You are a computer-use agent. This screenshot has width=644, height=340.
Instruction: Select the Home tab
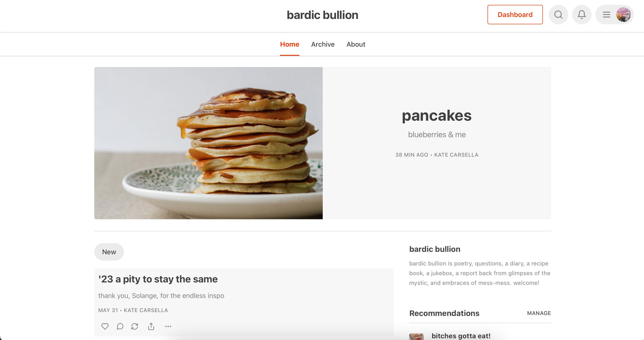click(x=289, y=44)
